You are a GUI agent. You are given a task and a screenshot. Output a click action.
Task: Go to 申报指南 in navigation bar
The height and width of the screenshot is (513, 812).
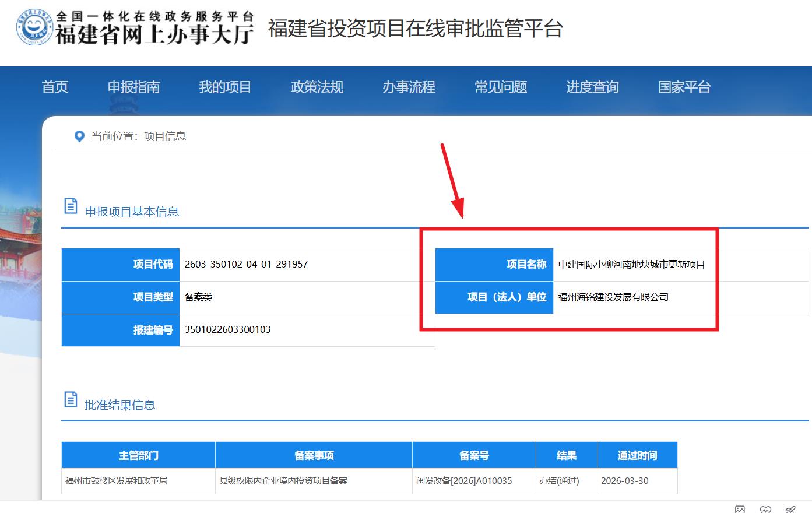pyautogui.click(x=133, y=87)
